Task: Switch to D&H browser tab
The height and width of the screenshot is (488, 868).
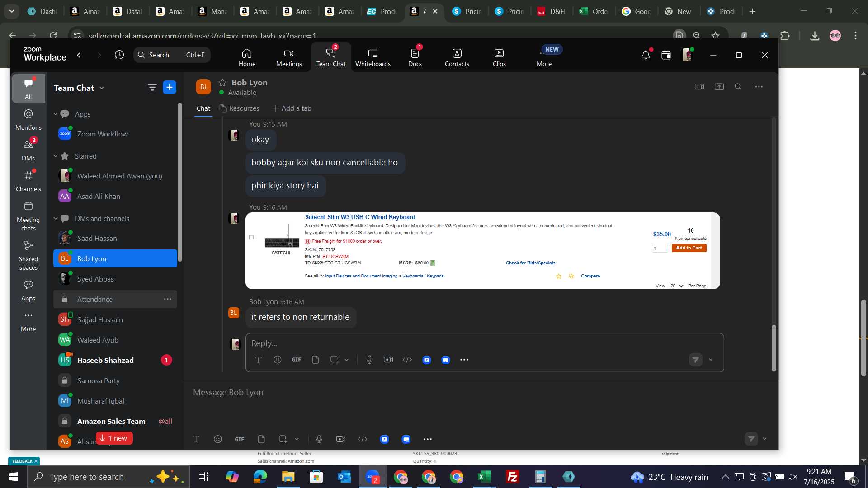Action: click(x=552, y=11)
